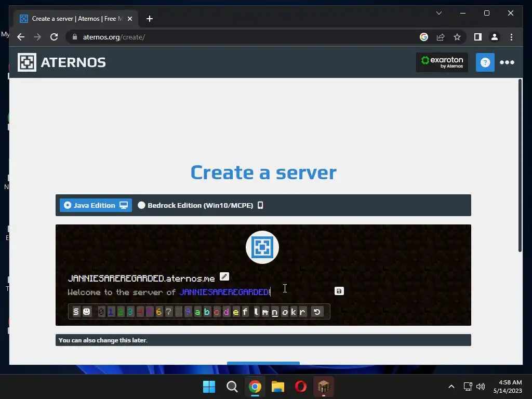Choose yellow color code 'e'
The height and width of the screenshot is (399, 532).
tap(236, 312)
